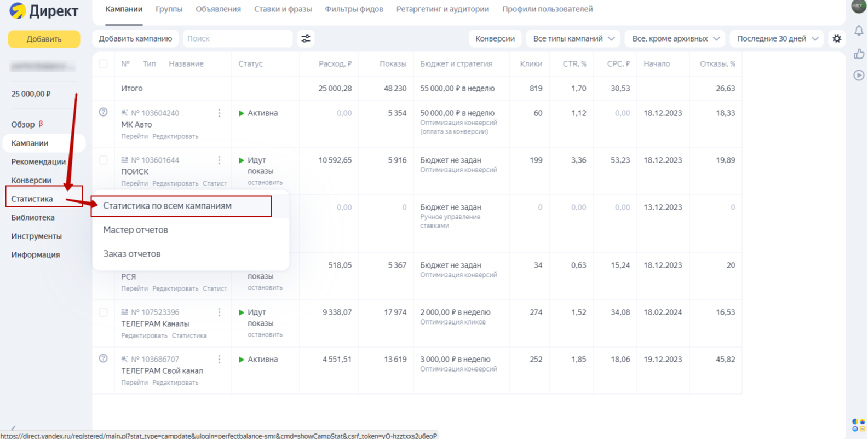Click campaign type icon next to № 103601644
This screenshot has height=440, width=868.
pos(124,160)
